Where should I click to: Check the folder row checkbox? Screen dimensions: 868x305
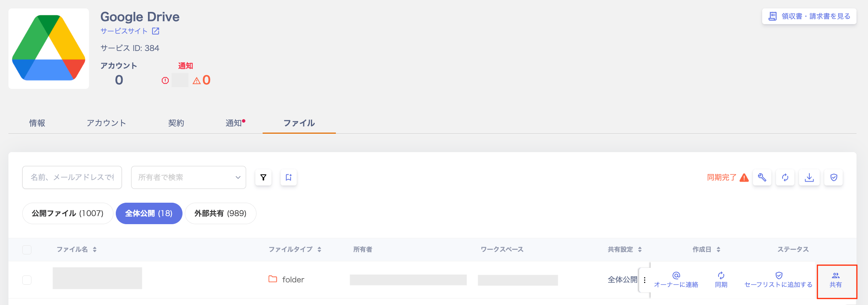click(x=27, y=280)
